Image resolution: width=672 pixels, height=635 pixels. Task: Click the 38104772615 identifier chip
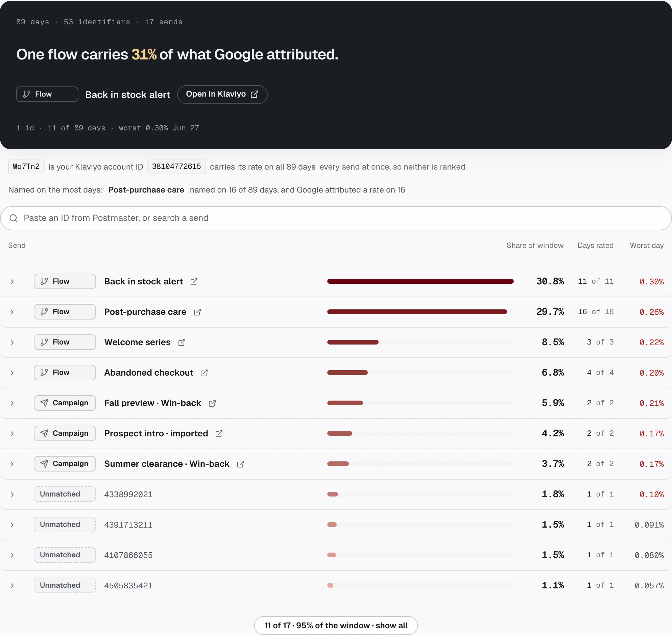(176, 167)
